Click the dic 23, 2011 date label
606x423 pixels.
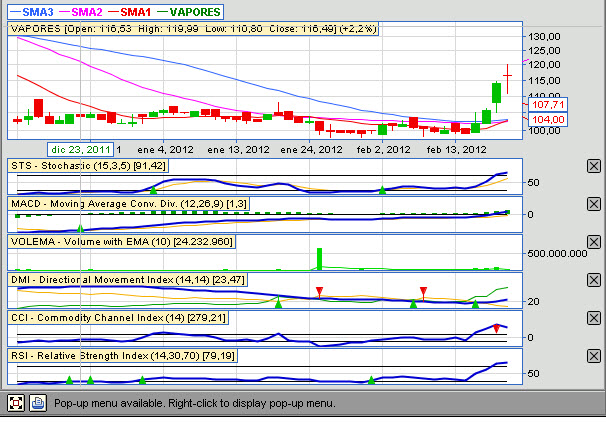pyautogui.click(x=85, y=148)
